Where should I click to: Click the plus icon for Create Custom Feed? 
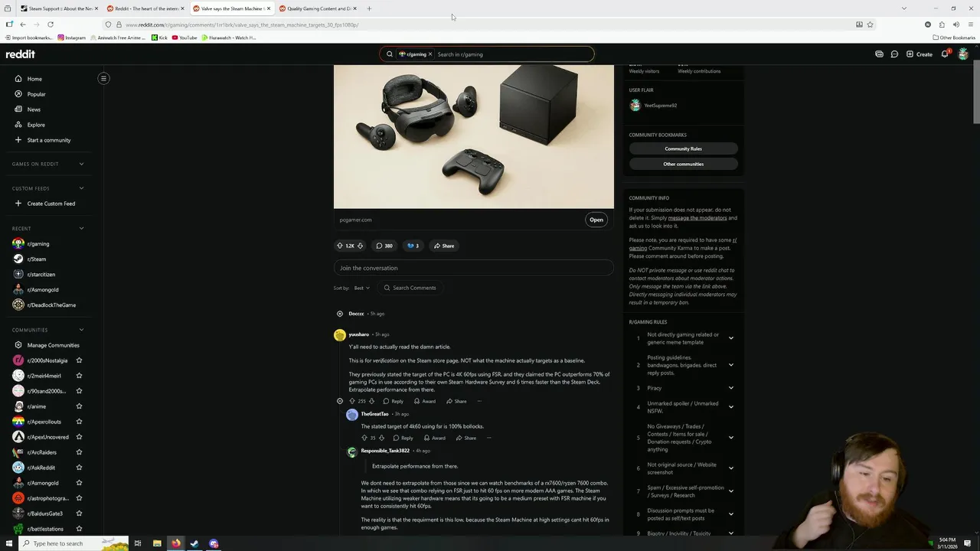pos(18,204)
